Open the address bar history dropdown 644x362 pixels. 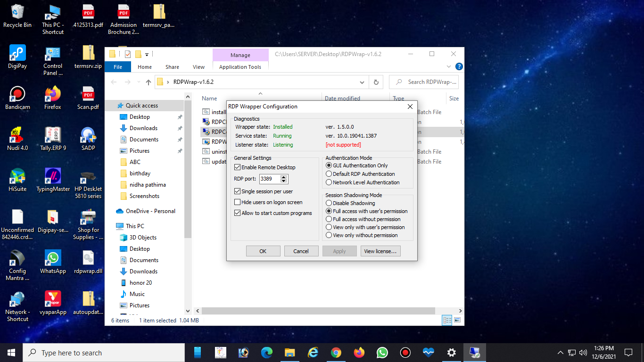[x=362, y=82]
